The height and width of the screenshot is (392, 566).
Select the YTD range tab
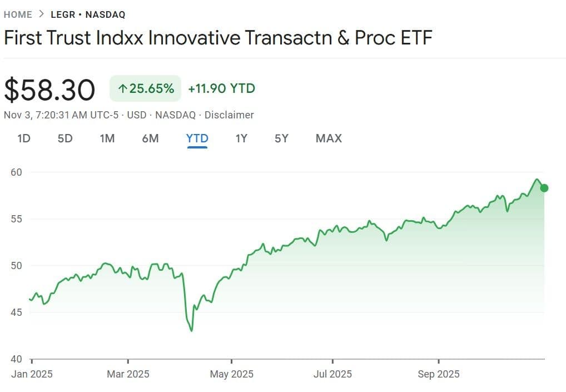click(x=197, y=138)
